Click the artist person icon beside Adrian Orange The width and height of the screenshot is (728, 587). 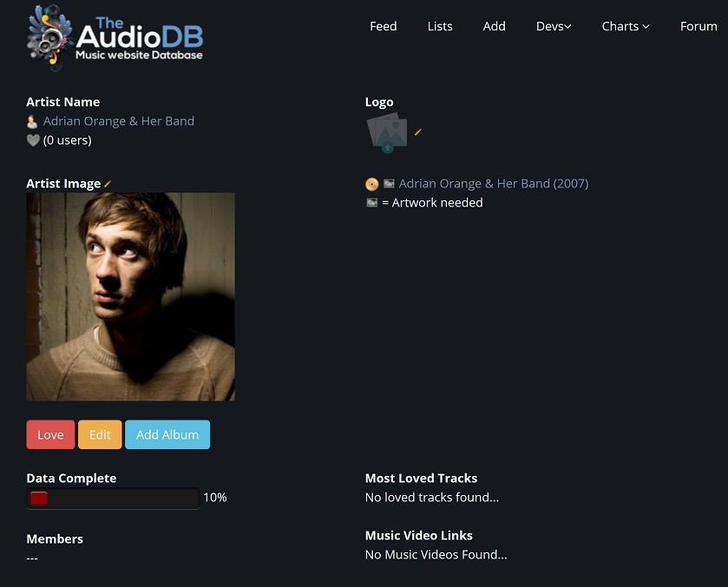(x=32, y=121)
